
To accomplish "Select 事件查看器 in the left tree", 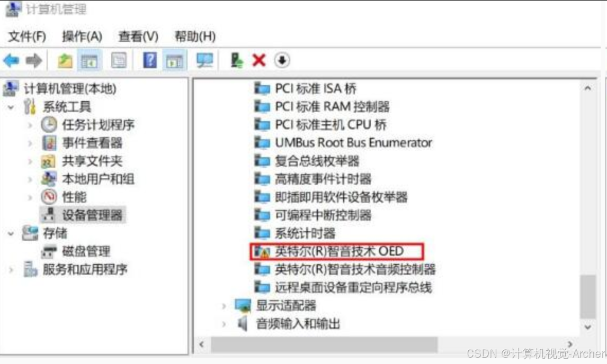I will [92, 143].
